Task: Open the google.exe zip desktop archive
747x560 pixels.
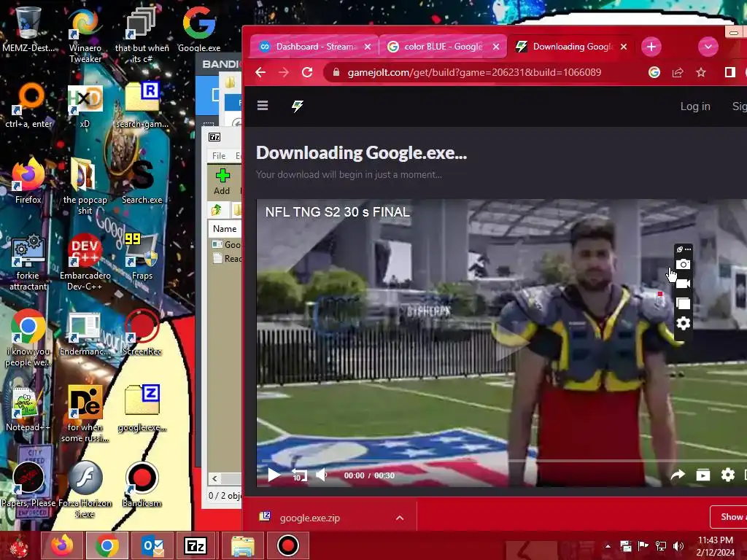Action: coord(142,408)
